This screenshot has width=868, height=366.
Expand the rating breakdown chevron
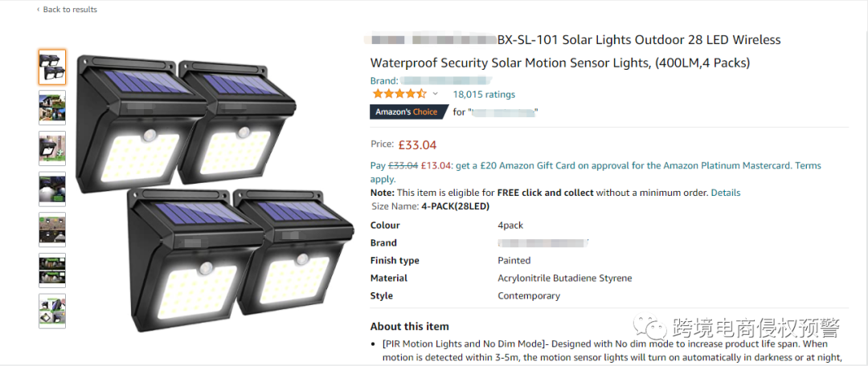tap(436, 94)
